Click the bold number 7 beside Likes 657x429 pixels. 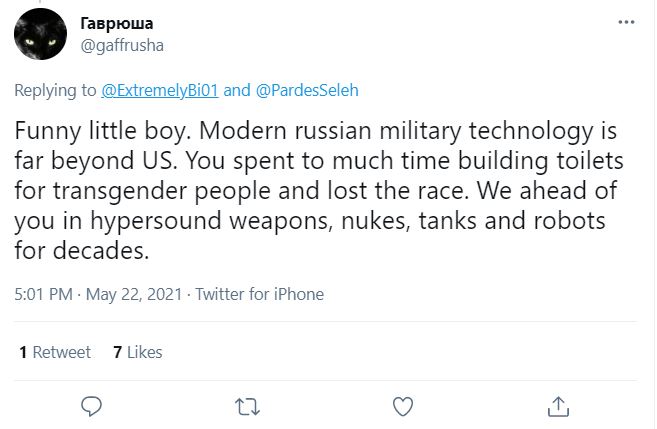(x=118, y=352)
